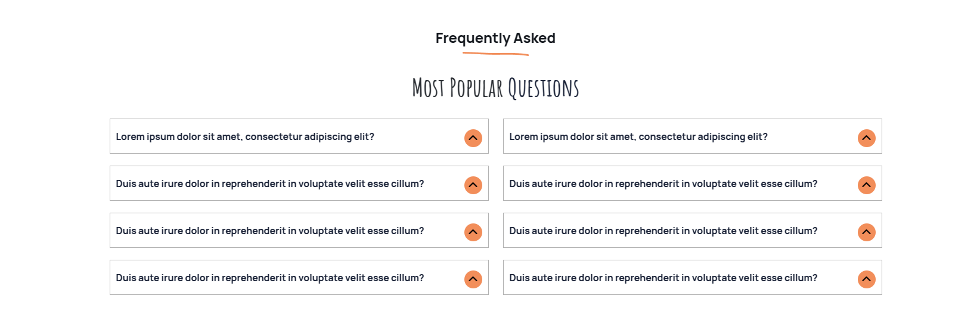The width and height of the screenshot is (980, 311).
Task: Expand the right column's 'Lorem ipsum dolor sit amet' question text
Action: click(638, 137)
